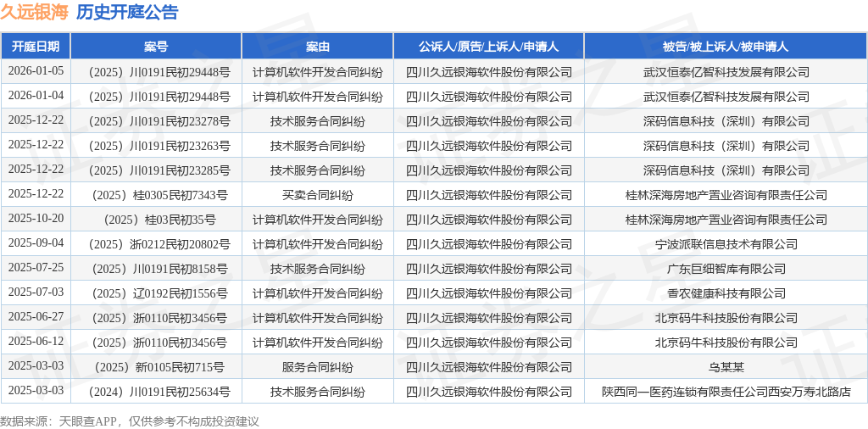Click defendant 乌某某
This screenshot has width=868, height=429.
[726, 367]
